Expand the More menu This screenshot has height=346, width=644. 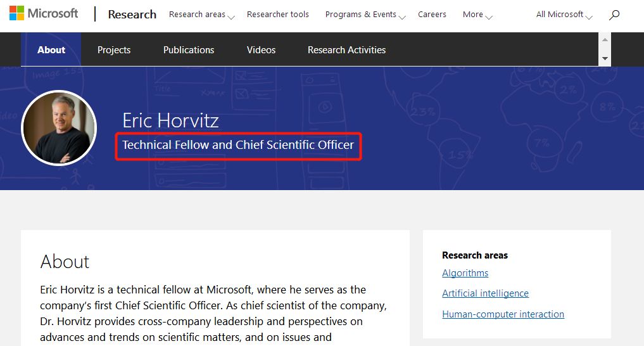point(477,15)
